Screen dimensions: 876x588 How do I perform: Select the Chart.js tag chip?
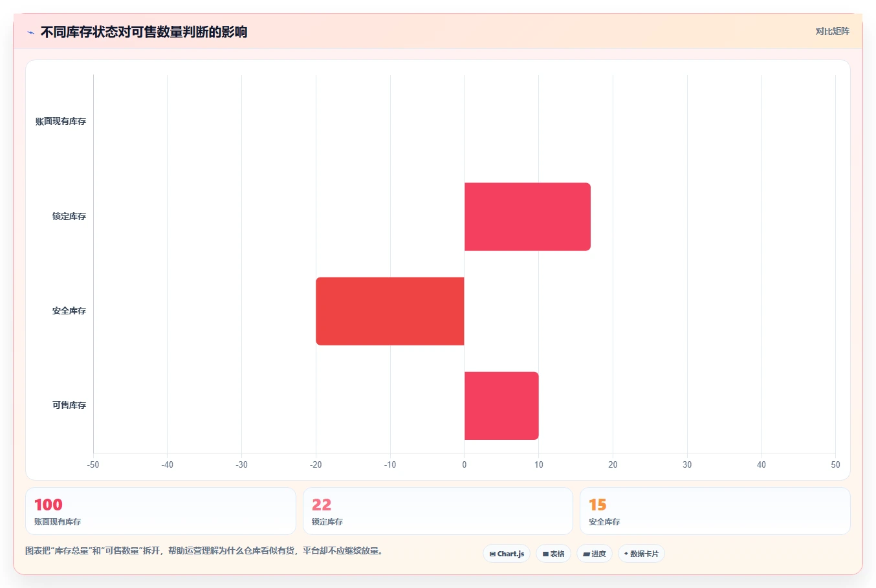click(507, 554)
